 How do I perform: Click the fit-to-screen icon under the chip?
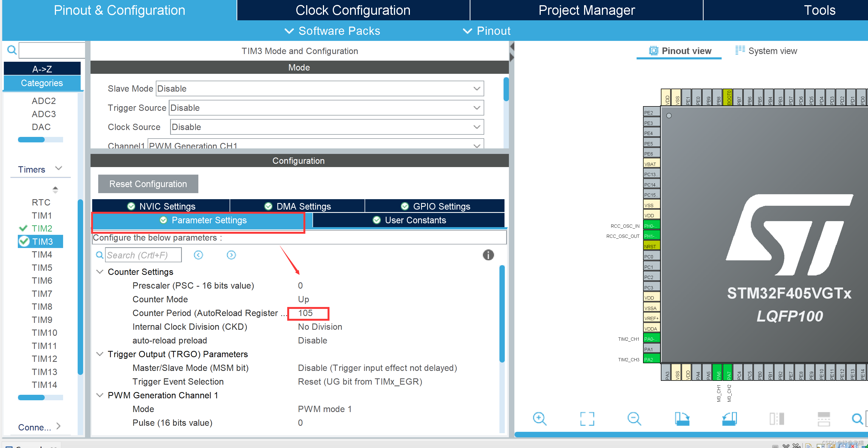click(x=587, y=418)
